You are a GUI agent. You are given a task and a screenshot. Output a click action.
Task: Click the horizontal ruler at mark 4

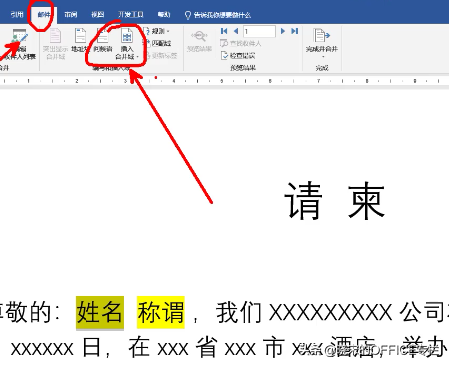point(174,81)
